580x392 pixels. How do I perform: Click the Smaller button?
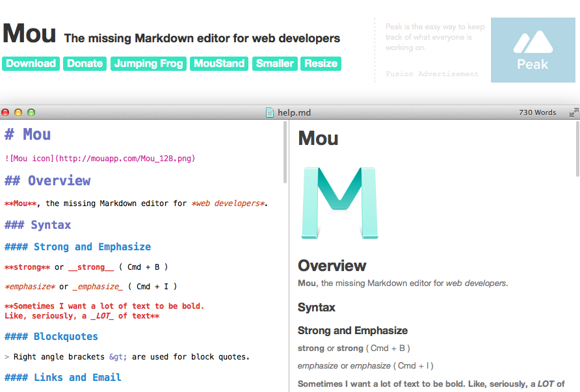tap(275, 64)
